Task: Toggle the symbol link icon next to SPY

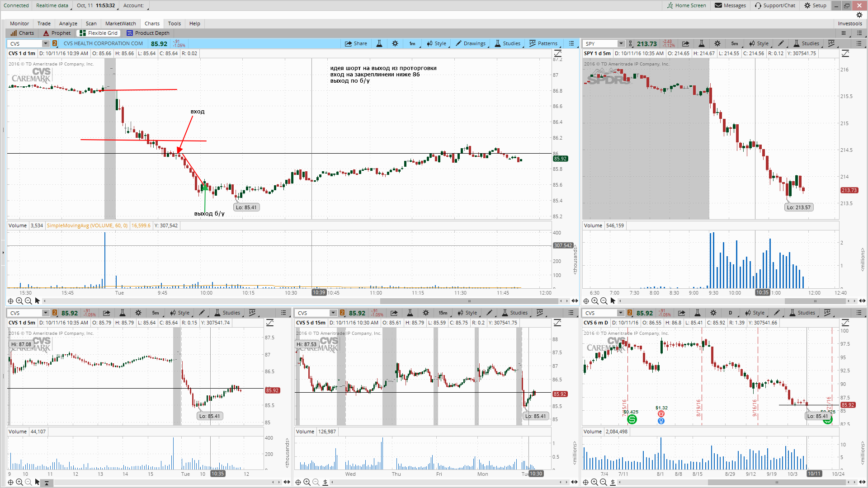Action: coord(630,43)
